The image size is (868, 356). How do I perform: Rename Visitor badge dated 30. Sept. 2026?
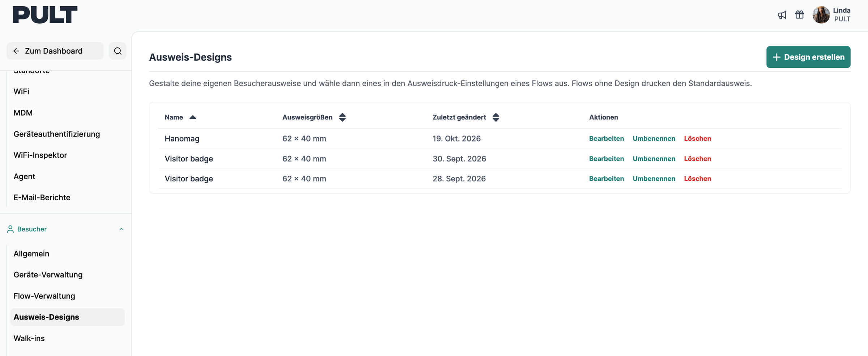pos(654,159)
